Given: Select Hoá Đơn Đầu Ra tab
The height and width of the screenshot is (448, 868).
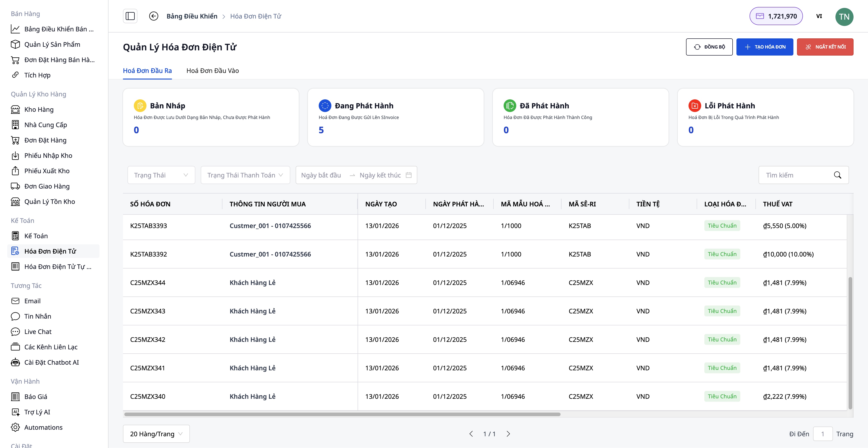Looking at the screenshot, I should click(x=147, y=71).
